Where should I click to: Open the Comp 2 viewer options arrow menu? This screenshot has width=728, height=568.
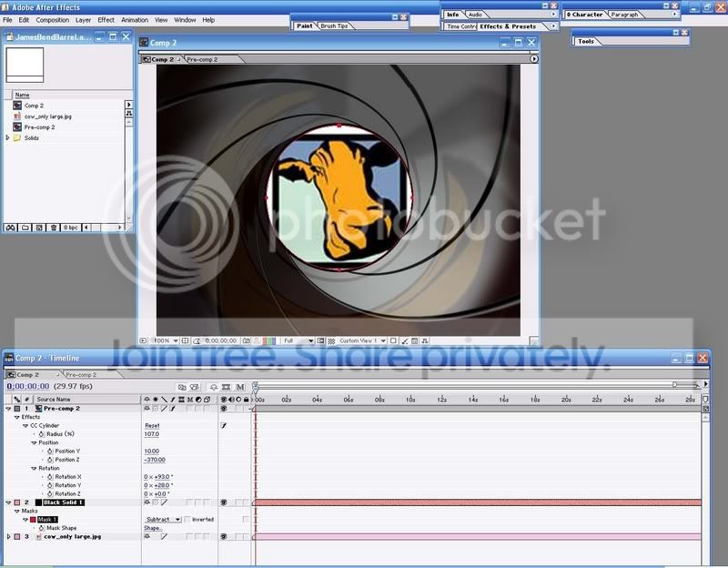(534, 59)
